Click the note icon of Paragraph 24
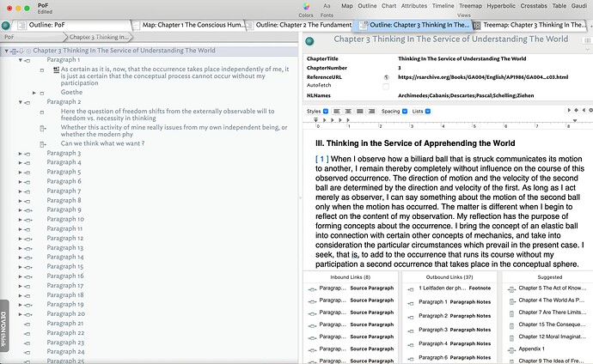 [28, 352]
